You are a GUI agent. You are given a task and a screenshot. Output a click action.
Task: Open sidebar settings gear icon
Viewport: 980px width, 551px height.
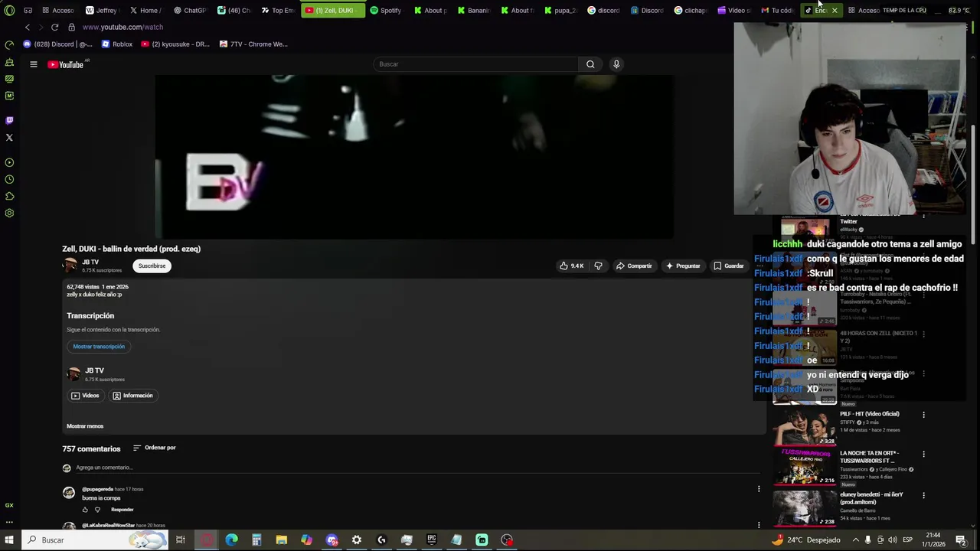click(9, 213)
